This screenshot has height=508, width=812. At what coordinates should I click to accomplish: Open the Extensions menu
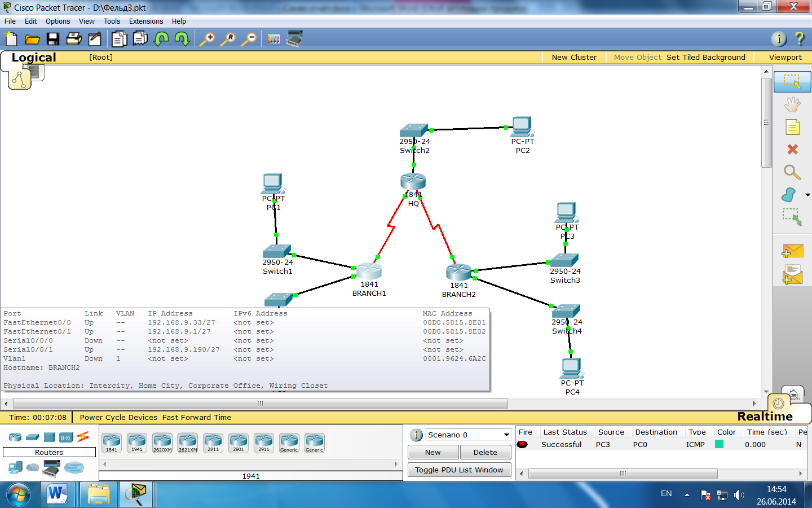tap(146, 21)
